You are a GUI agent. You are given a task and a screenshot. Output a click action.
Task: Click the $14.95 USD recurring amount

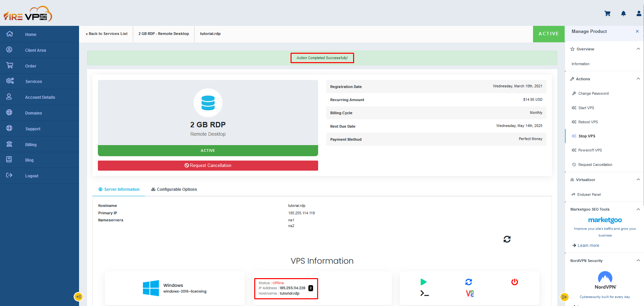coord(533,99)
